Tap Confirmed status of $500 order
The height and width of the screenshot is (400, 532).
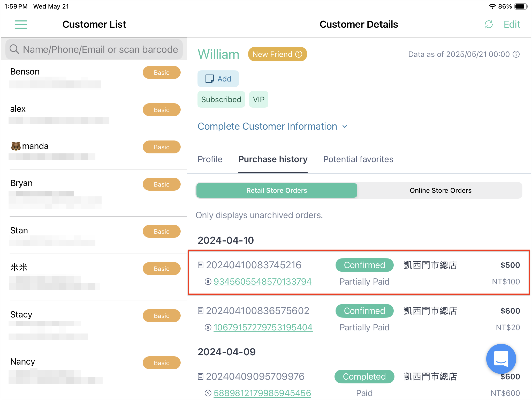(364, 265)
